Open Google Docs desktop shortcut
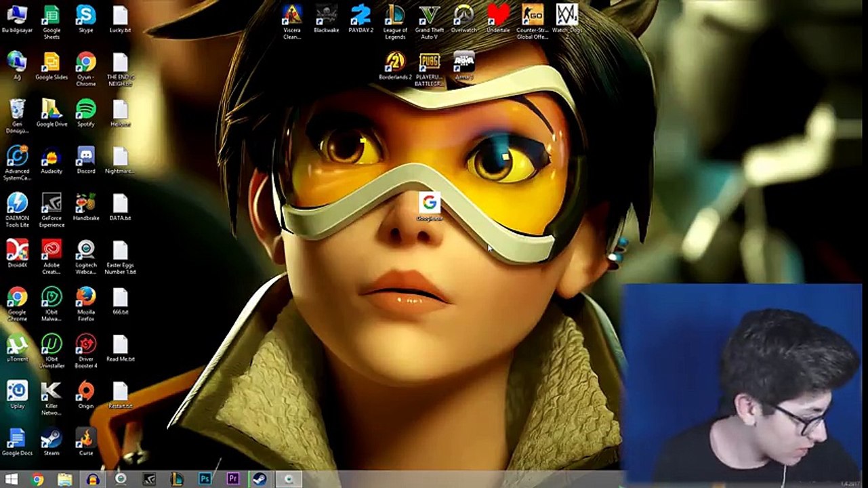868x488 pixels. (17, 441)
